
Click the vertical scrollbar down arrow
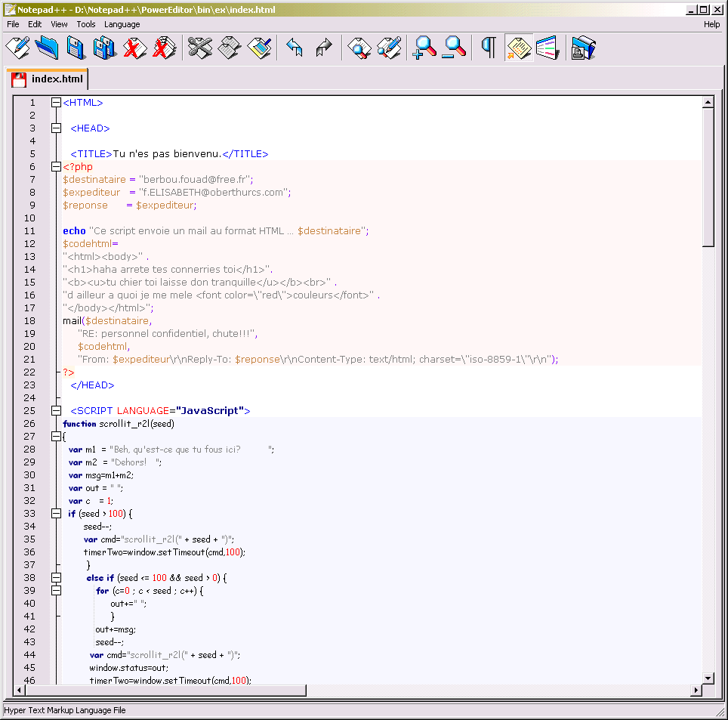click(708, 678)
